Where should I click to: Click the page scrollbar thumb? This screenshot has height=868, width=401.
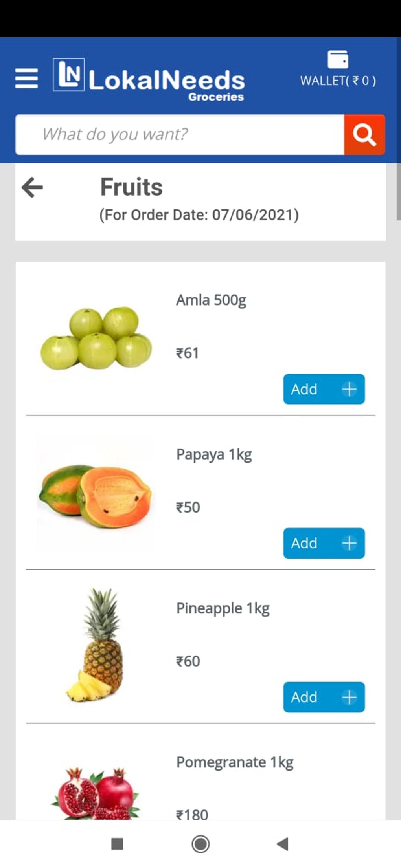click(398, 192)
